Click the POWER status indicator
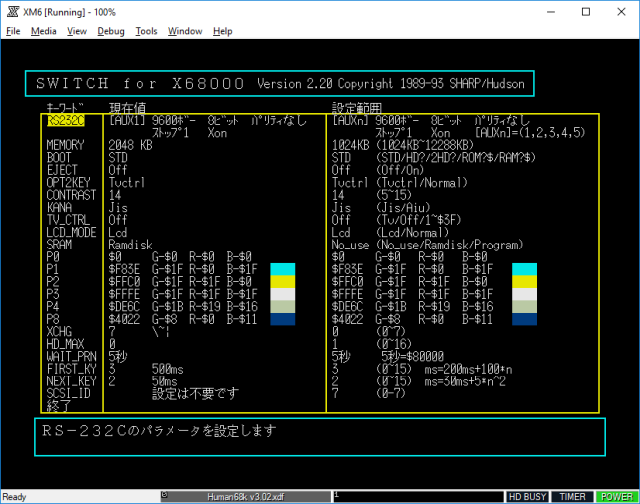640x504 pixels. click(616, 497)
